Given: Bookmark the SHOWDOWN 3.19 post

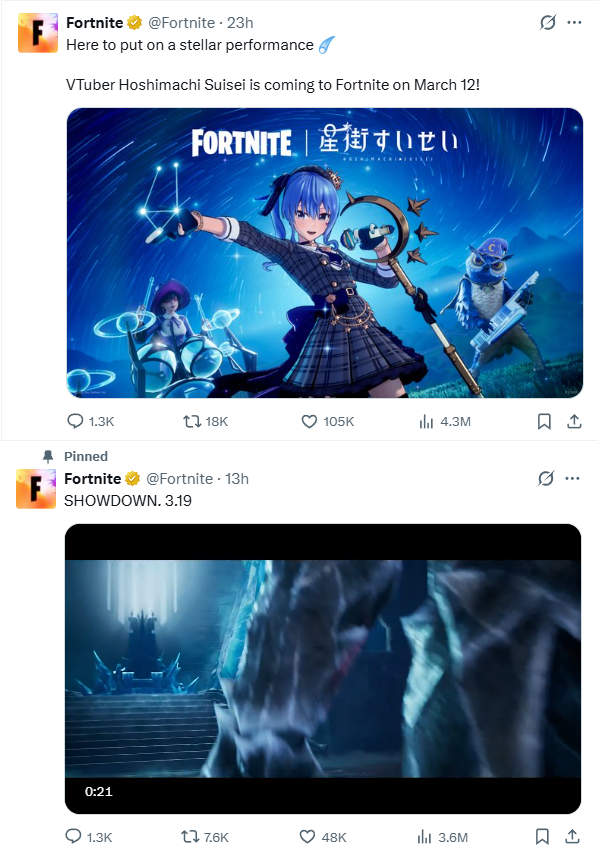Looking at the screenshot, I should pos(542,837).
